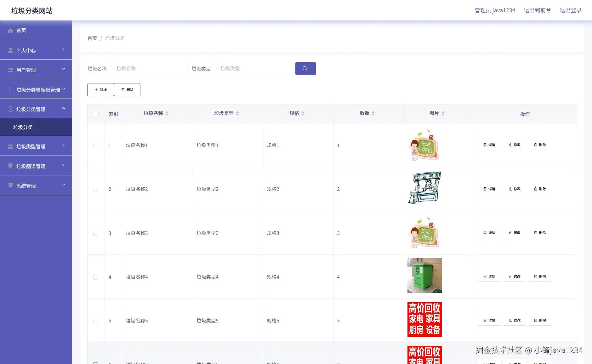Open 详情 for row 垃圾名称5

click(x=489, y=321)
